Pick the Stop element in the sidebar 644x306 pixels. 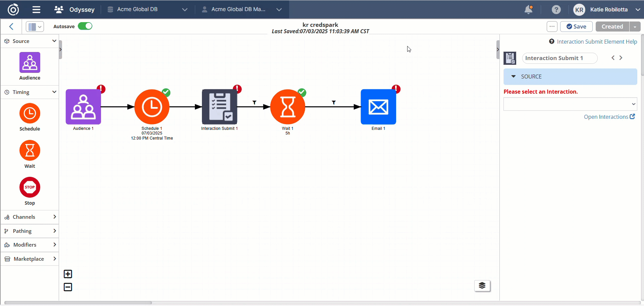tap(30, 188)
